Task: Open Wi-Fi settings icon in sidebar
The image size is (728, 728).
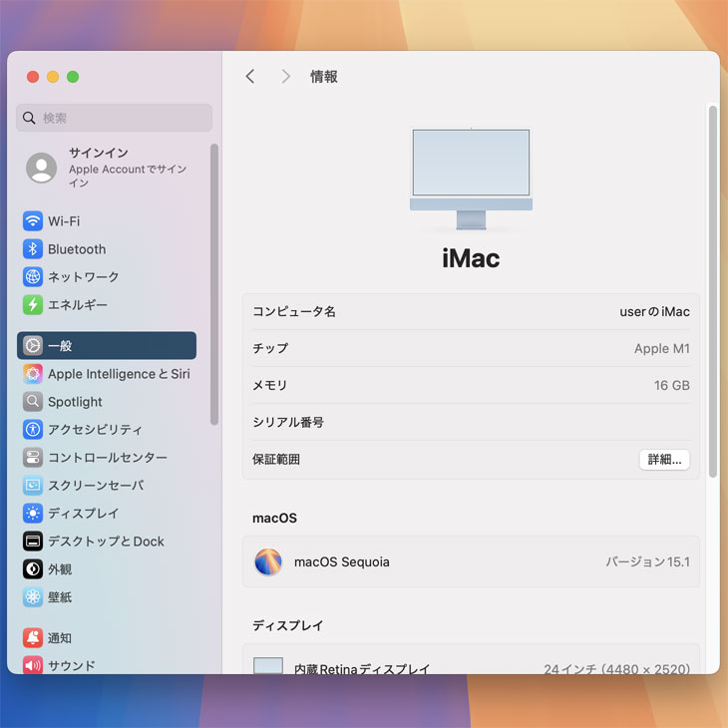Action: pos(33,221)
